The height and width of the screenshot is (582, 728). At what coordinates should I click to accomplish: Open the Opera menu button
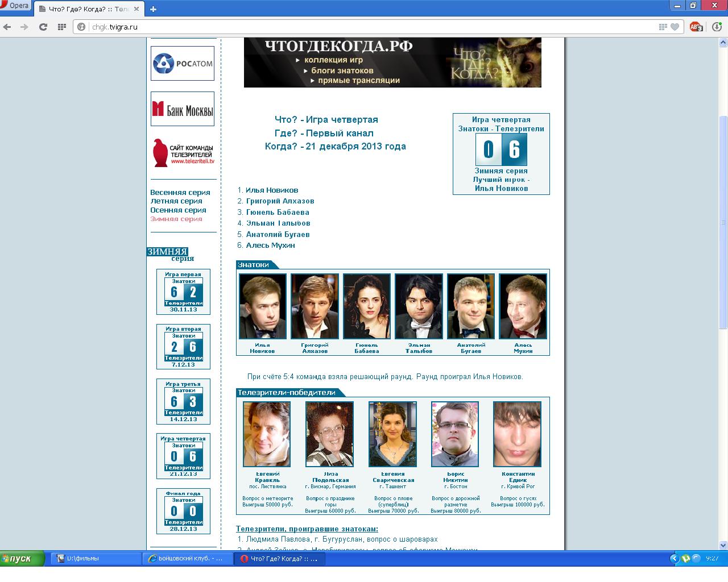coord(15,6)
